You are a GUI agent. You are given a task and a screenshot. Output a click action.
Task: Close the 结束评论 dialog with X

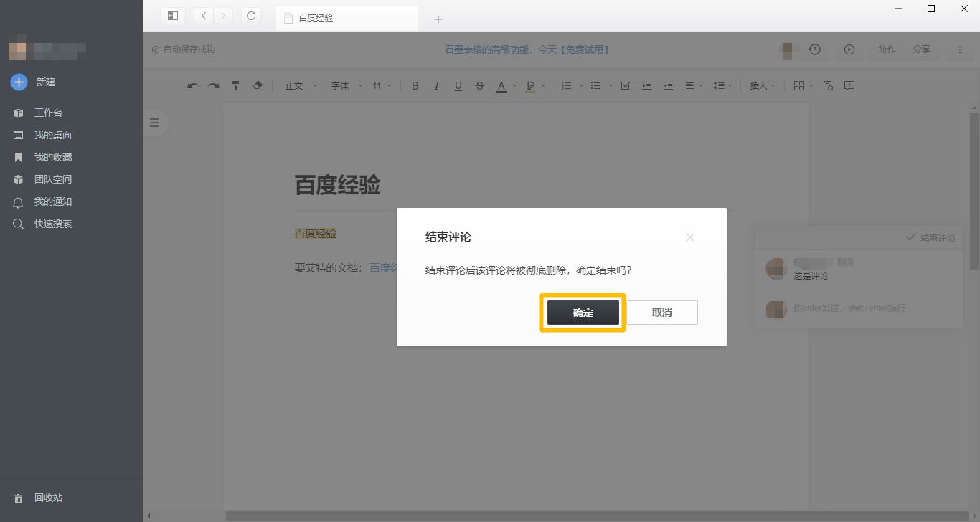pos(690,237)
